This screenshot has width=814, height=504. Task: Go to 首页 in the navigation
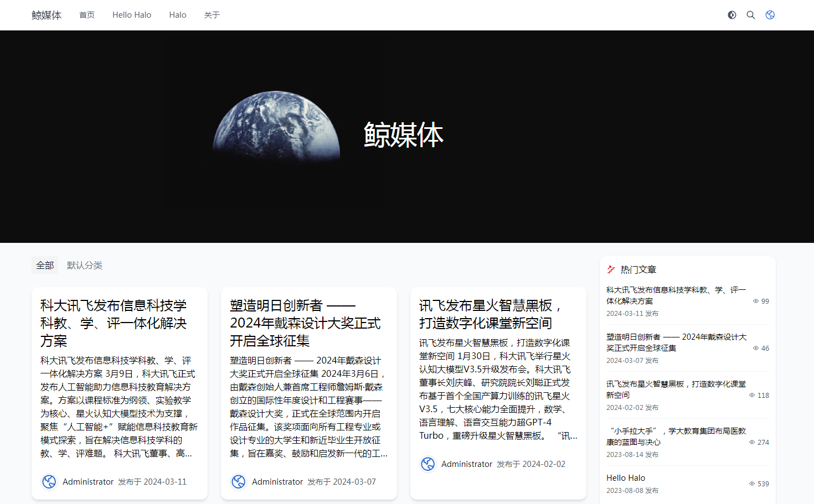coord(87,15)
